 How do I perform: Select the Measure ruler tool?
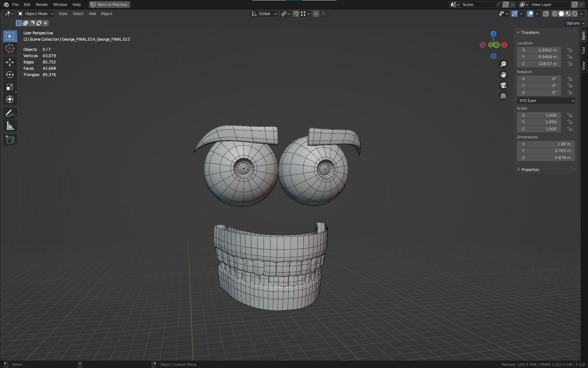click(10, 126)
